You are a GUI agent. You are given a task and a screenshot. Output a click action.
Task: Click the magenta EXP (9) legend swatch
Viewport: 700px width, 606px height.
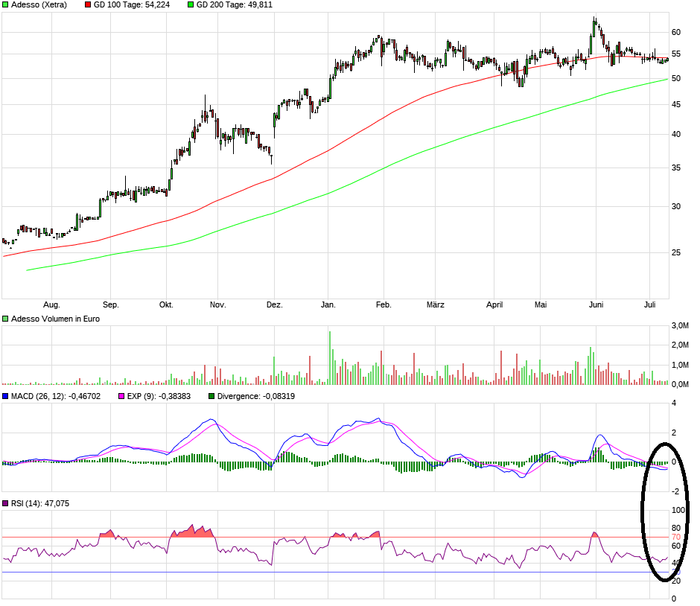120,396
